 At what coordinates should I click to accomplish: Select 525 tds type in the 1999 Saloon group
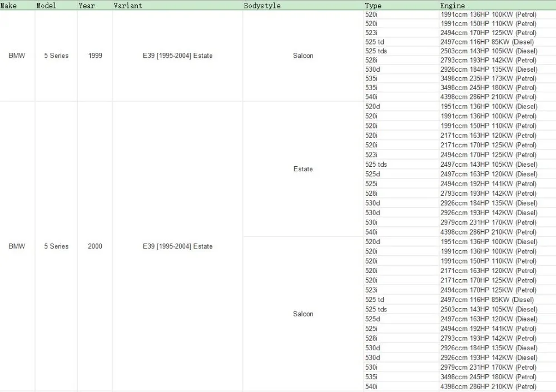pyautogui.click(x=376, y=51)
